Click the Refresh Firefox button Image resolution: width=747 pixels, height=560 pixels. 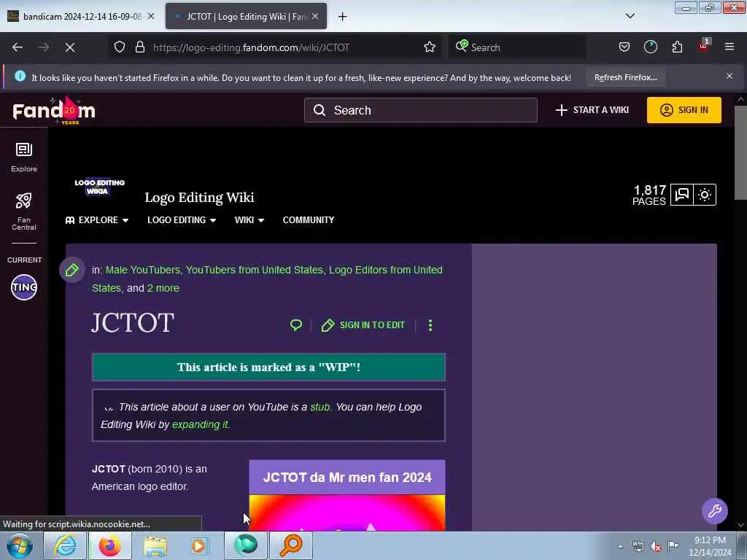tap(625, 77)
